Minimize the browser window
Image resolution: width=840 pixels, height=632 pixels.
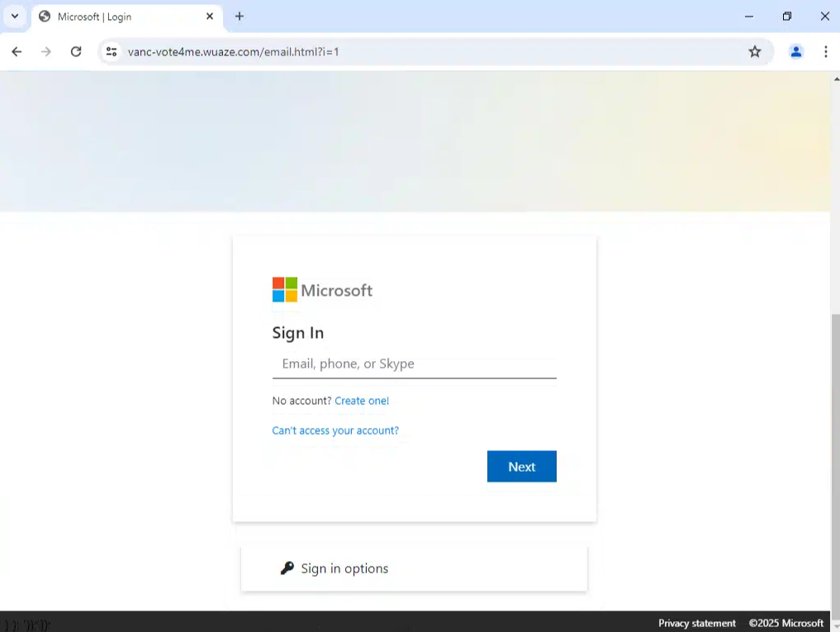pyautogui.click(x=749, y=16)
